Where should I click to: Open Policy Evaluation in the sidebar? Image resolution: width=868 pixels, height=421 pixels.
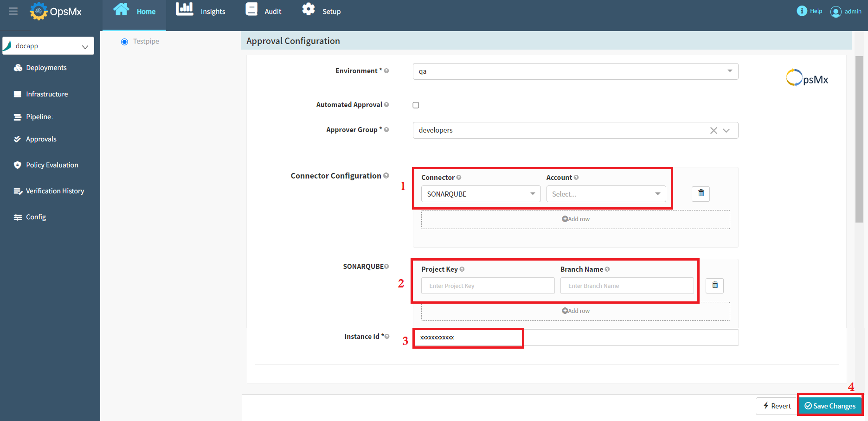tap(52, 165)
